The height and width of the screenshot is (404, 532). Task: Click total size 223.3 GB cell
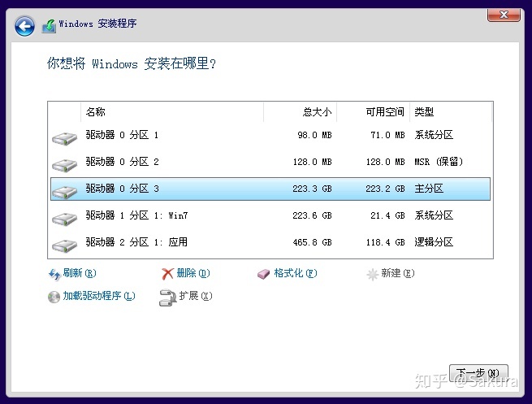click(x=312, y=189)
